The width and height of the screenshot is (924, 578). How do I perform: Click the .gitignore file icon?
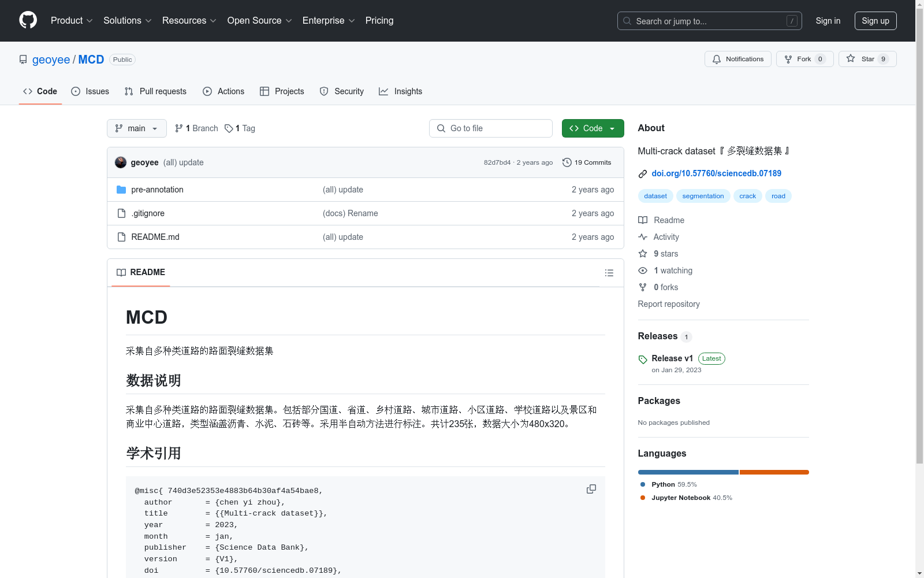pos(121,213)
